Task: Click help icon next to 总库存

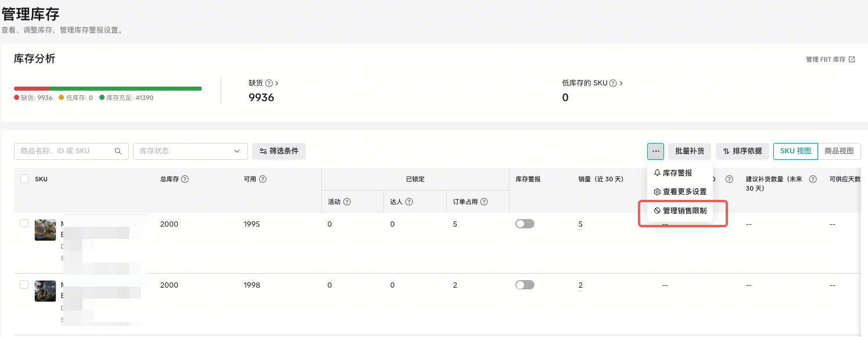Action: click(x=185, y=179)
